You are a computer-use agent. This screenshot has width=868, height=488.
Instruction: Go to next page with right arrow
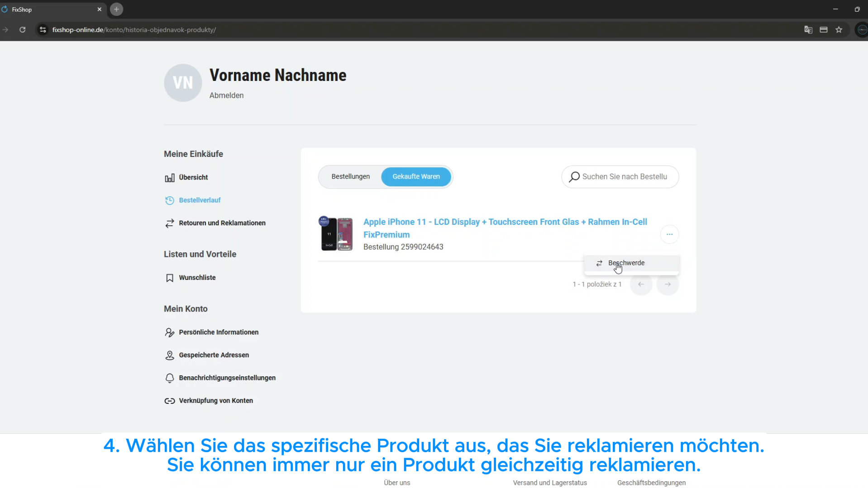[x=667, y=284]
